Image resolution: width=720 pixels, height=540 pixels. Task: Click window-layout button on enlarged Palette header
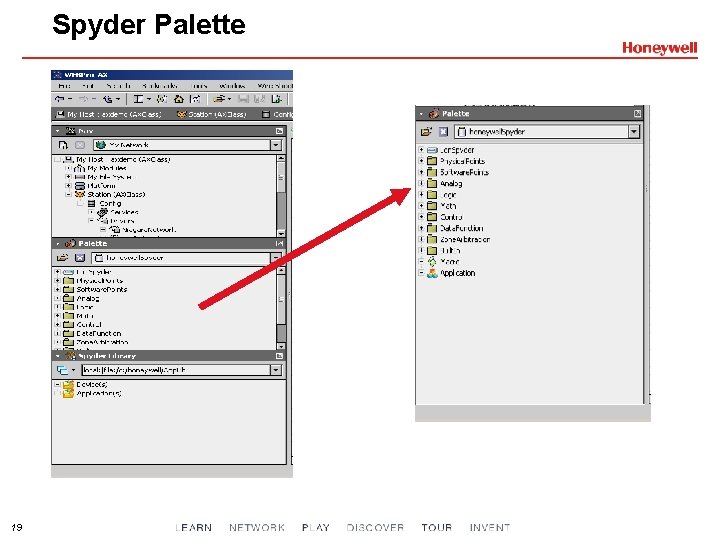pyautogui.click(x=637, y=113)
